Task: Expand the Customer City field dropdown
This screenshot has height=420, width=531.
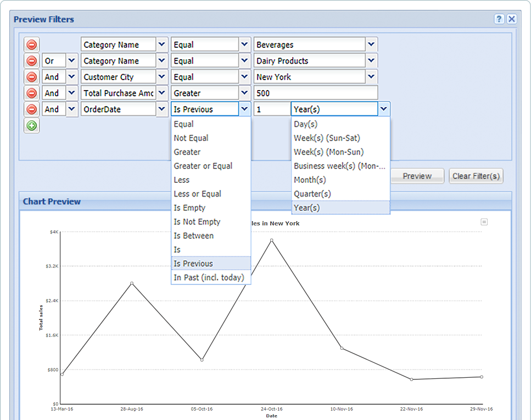Action: click(x=162, y=77)
